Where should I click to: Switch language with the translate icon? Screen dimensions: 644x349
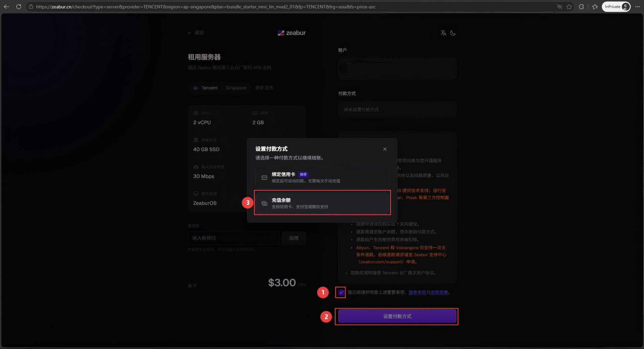pyautogui.click(x=443, y=33)
